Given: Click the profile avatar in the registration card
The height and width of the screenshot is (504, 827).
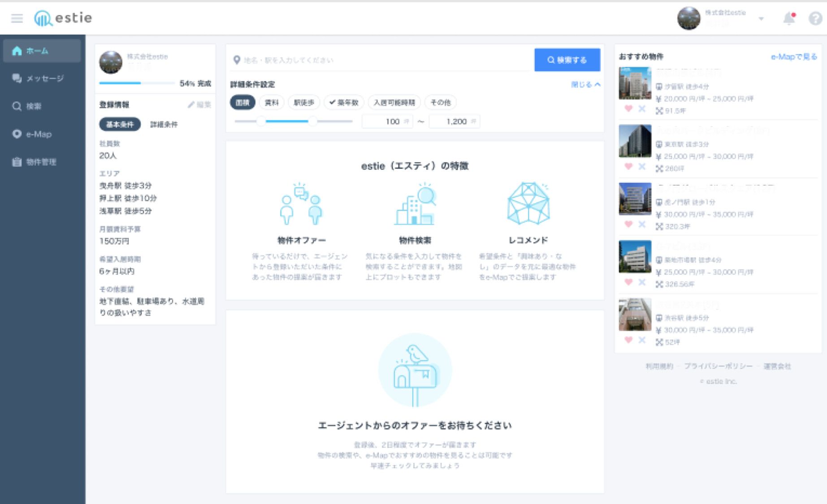Looking at the screenshot, I should pos(111,62).
